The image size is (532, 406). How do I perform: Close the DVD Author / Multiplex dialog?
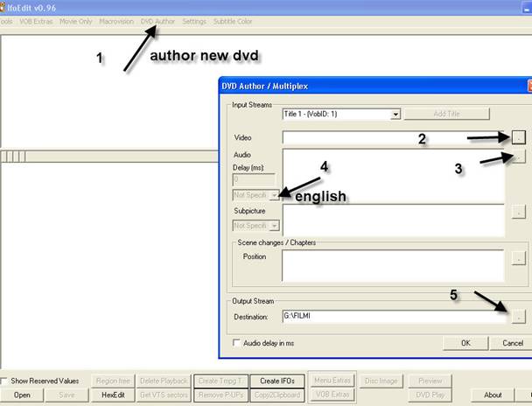tap(528, 86)
